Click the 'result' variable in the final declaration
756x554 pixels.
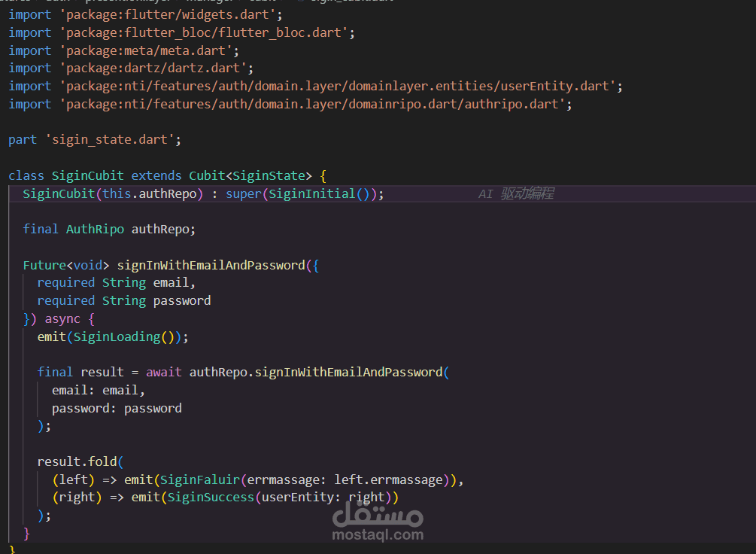[x=102, y=372]
